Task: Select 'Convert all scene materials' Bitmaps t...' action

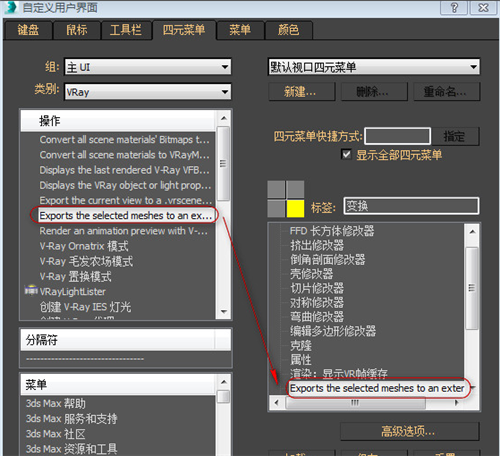Action: [x=124, y=140]
